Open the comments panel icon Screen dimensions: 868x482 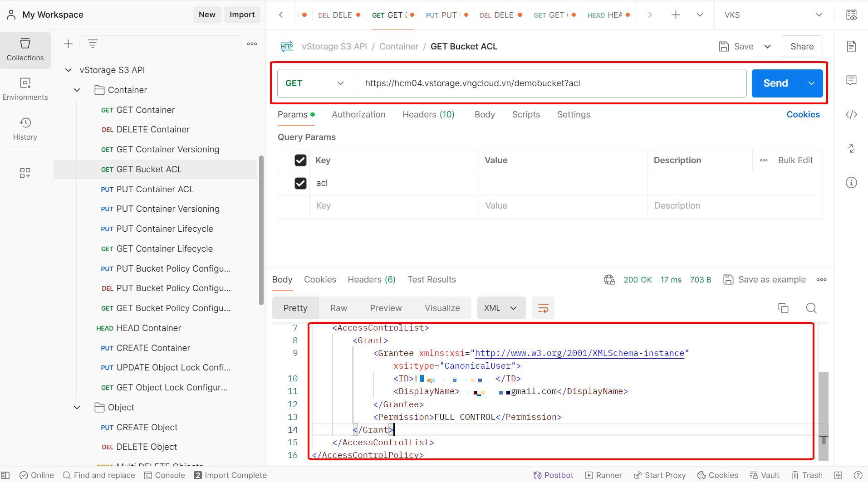[x=851, y=81]
